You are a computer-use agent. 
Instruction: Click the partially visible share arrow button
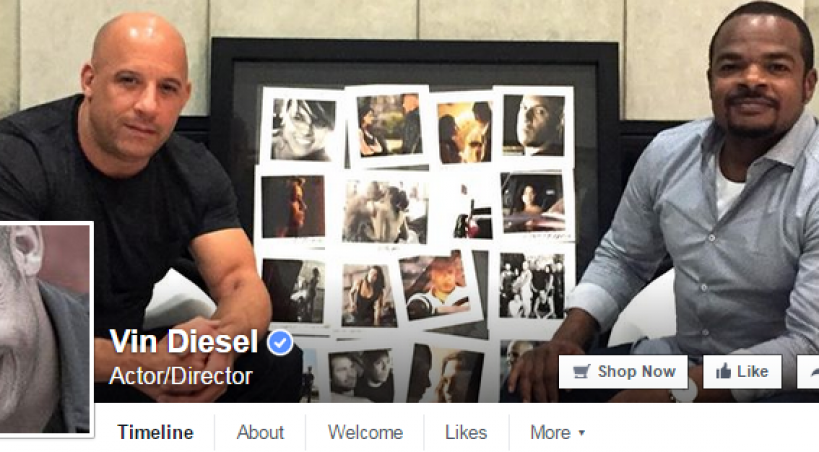(808, 372)
